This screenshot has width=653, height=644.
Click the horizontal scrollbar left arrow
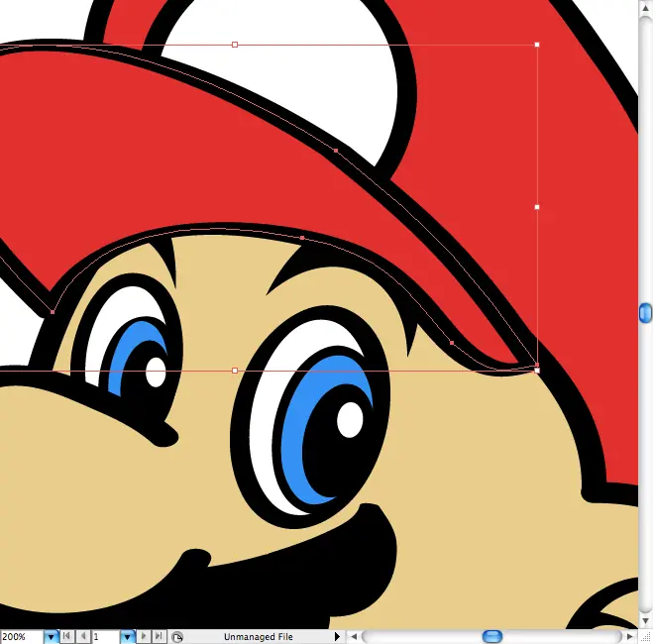354,636
